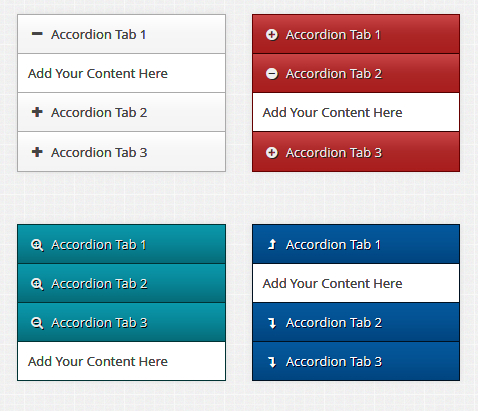Click content text under teal Accordion Tab 3
Viewport: 478px width, 411px height.
(98, 361)
